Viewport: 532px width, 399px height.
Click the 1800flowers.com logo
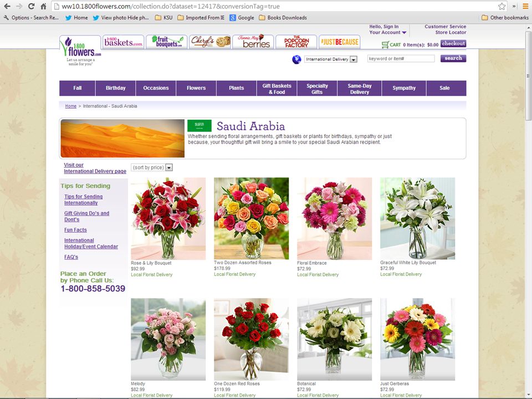click(80, 50)
